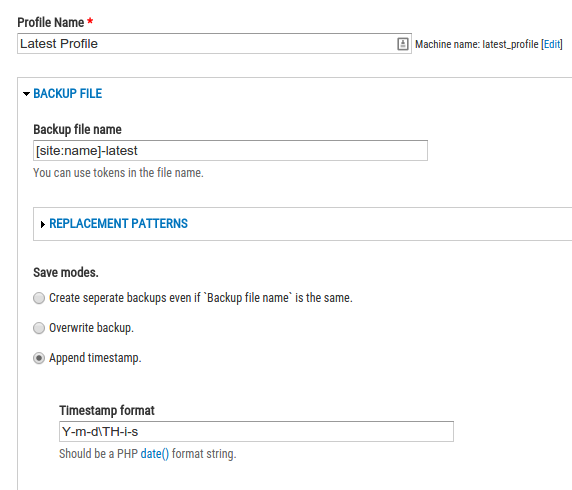Click the 'You can use tokens' hint text
The width and height of the screenshot is (572, 490).
119,173
